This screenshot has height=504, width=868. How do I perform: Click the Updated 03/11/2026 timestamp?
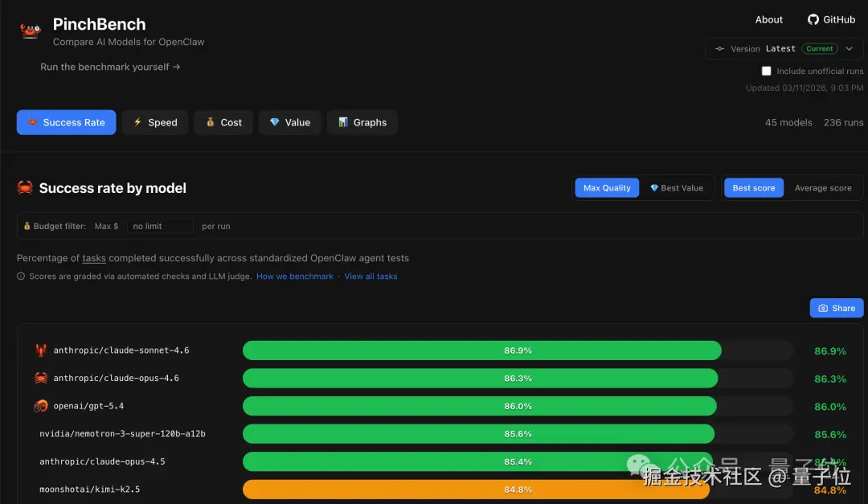(x=805, y=88)
